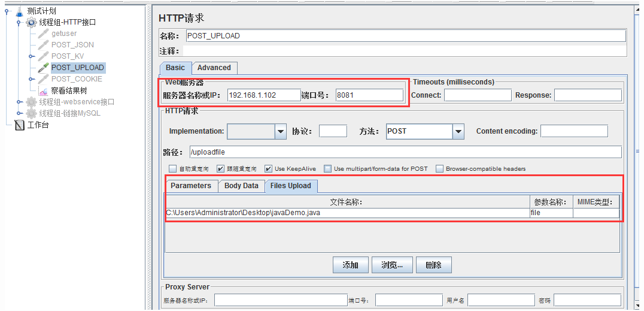Click the 文件名称 column header

pos(348,201)
